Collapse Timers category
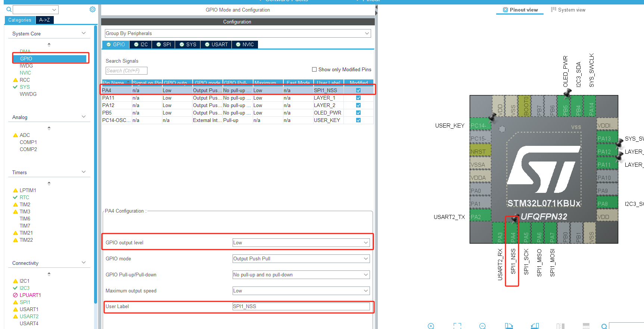Image resolution: width=644 pixels, height=329 pixels. click(x=84, y=172)
